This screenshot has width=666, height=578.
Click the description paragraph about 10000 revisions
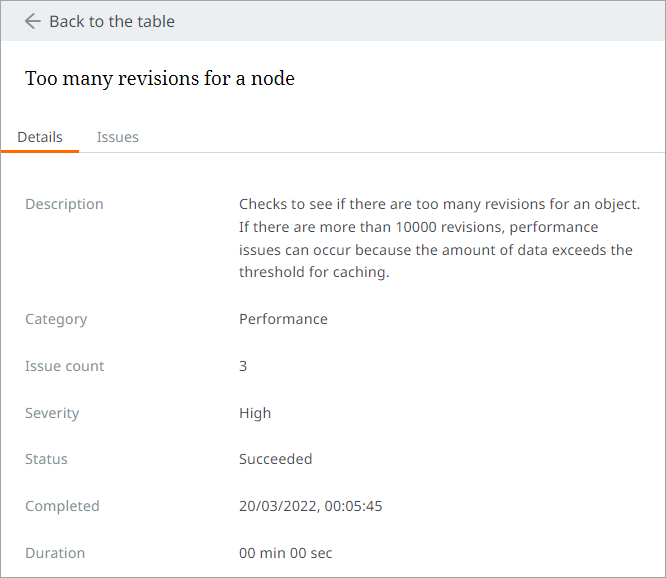[438, 238]
